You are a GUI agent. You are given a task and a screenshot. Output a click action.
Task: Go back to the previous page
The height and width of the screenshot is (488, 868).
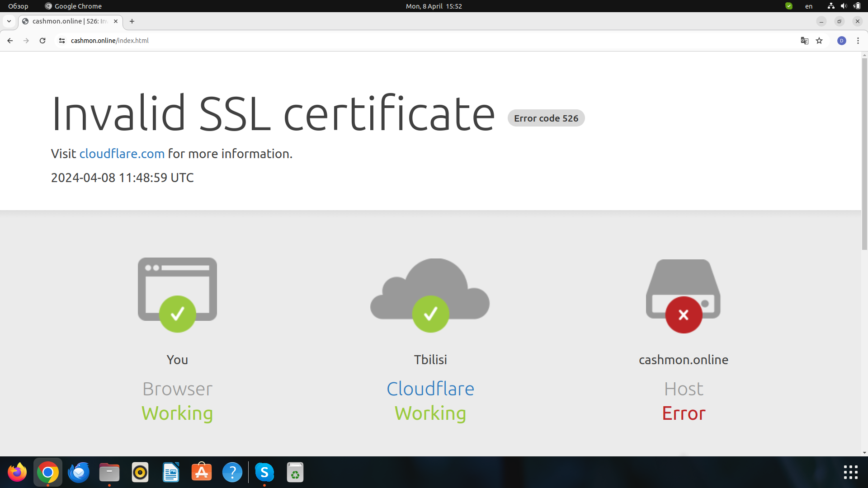click(x=10, y=41)
